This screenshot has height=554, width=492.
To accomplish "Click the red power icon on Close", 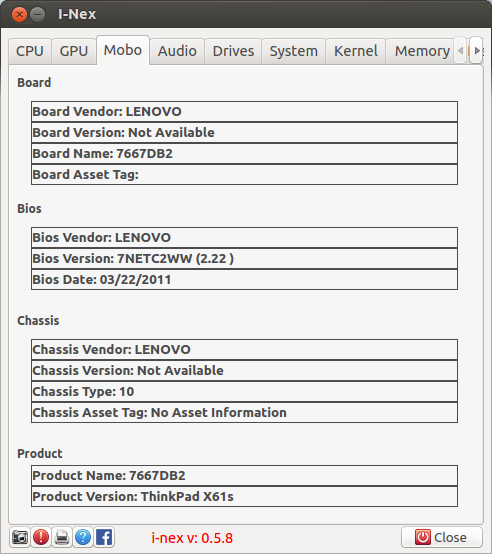I will pos(422,537).
